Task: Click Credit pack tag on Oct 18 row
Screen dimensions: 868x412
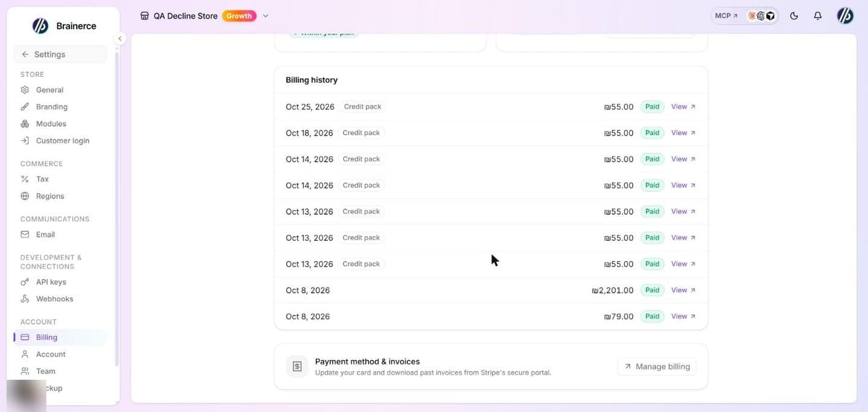Action: tap(361, 133)
